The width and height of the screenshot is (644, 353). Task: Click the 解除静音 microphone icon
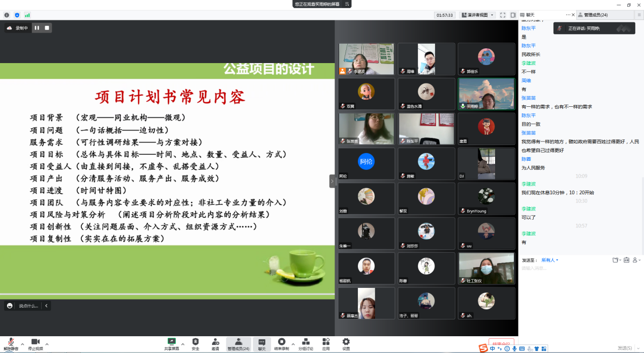point(10,342)
